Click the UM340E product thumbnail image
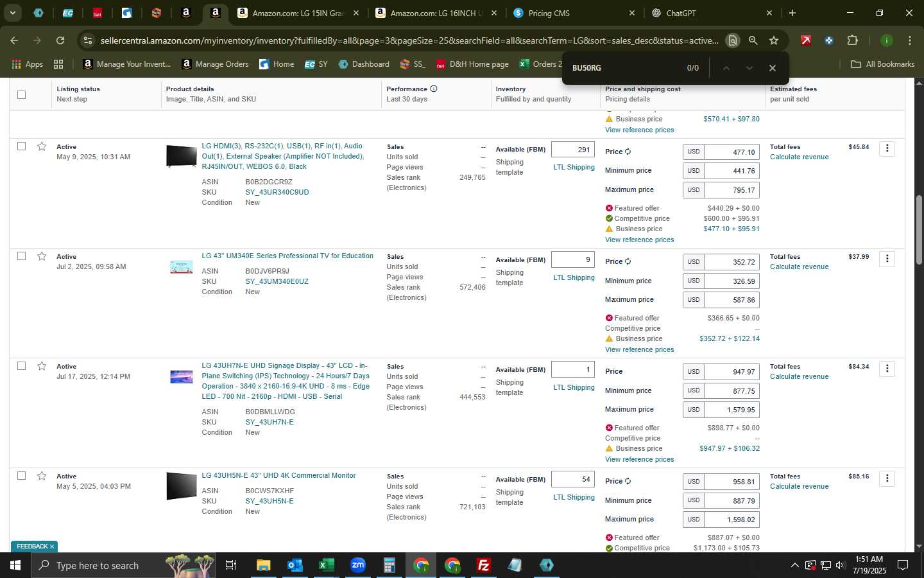 [181, 267]
